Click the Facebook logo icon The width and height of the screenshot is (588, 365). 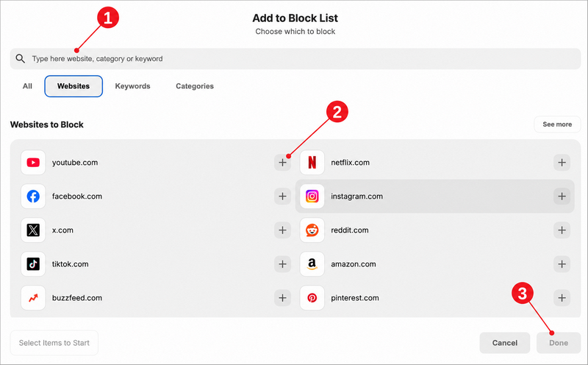click(33, 196)
